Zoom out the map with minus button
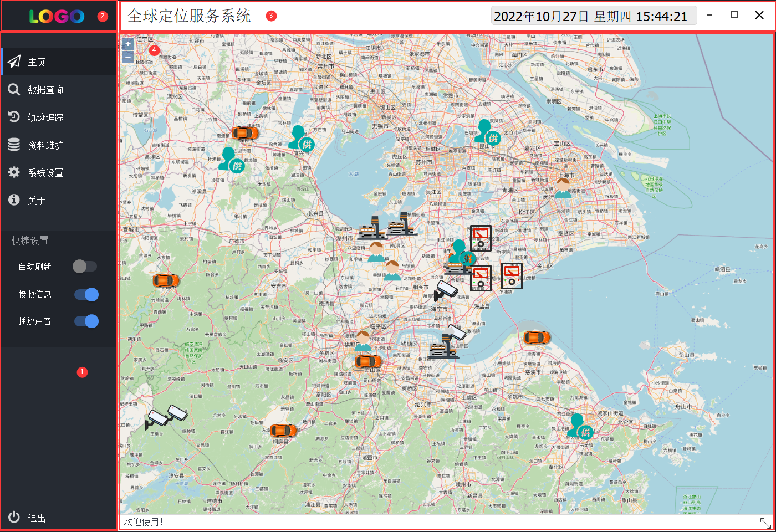The image size is (776, 532). [x=128, y=57]
